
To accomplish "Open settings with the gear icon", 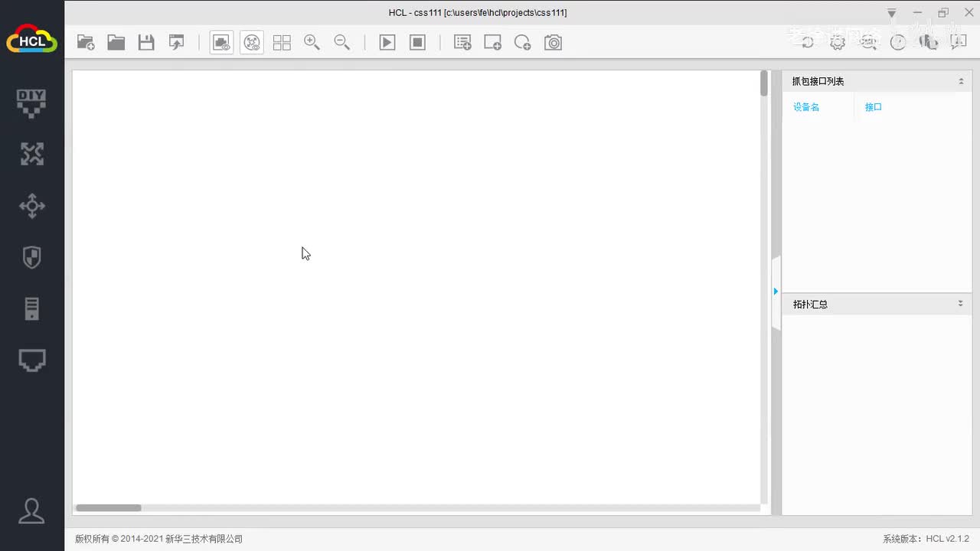I will coord(838,43).
